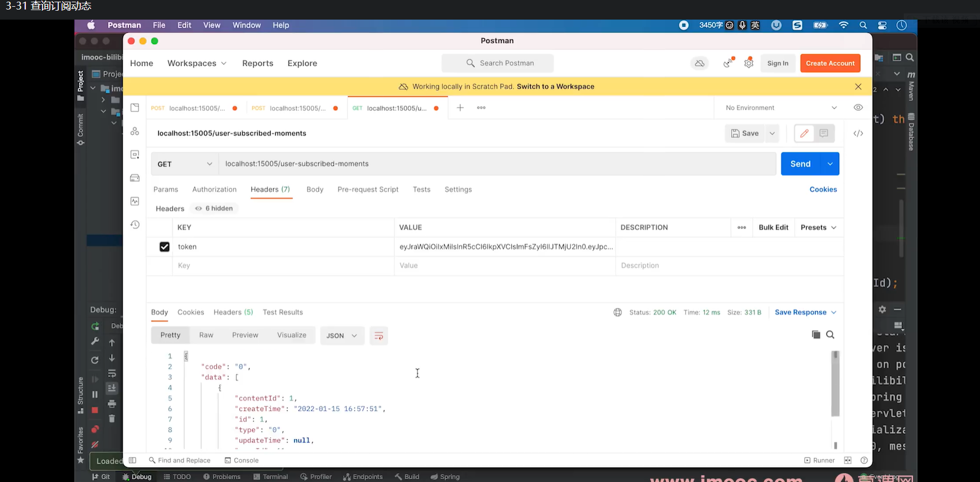Select the GET localhost:15005/u... request tab
Image resolution: width=980 pixels, height=482 pixels.
397,108
